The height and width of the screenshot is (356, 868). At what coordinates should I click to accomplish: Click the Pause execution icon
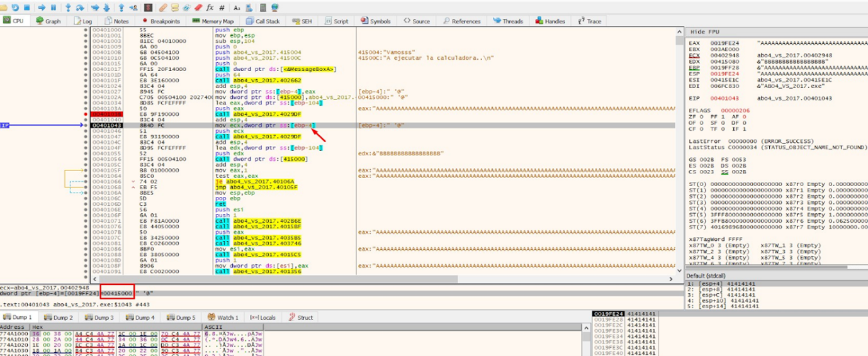[54, 8]
